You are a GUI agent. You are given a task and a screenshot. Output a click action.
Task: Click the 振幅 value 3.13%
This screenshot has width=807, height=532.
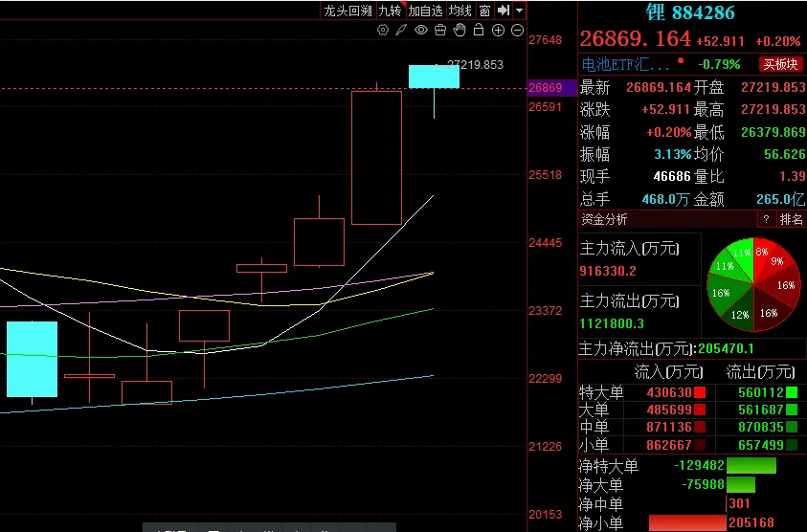(672, 154)
